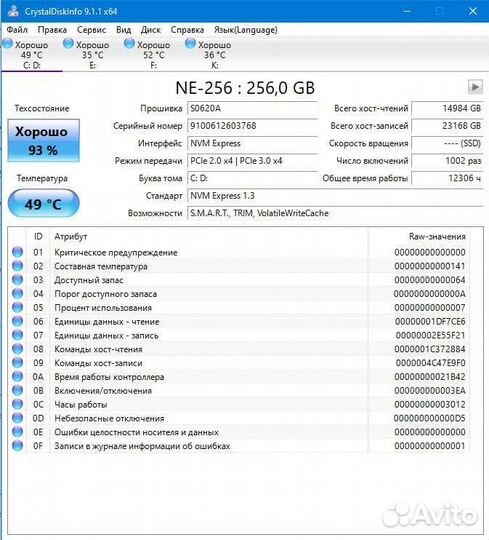Close the CrystalDiskInfo window

coord(473,11)
